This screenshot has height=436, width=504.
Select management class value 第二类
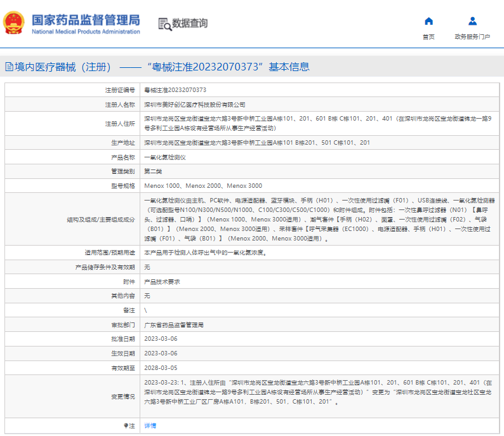click(153, 171)
